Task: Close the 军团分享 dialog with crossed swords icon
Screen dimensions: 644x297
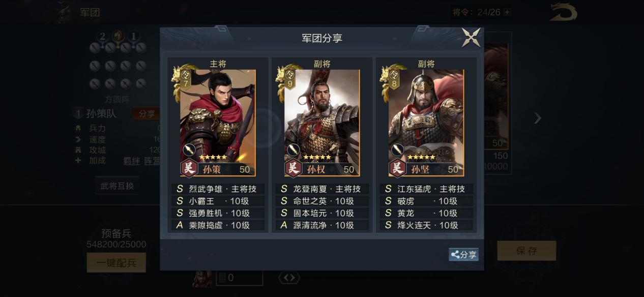Action: click(x=471, y=38)
